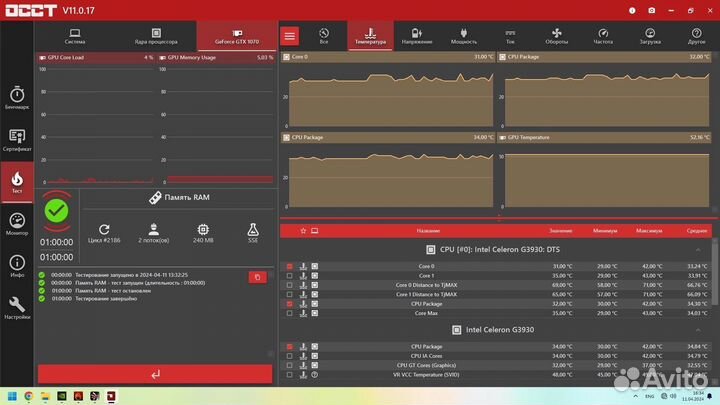This screenshot has width=720, height=405.
Task: Check the CPU GT Cores (Graphics) checkbox
Action: 289,366
